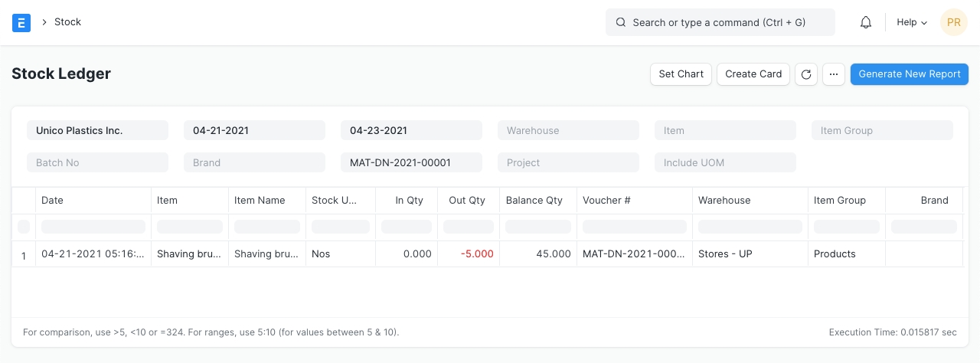Click the Batch No filter field
The height and width of the screenshot is (363, 980).
97,162
